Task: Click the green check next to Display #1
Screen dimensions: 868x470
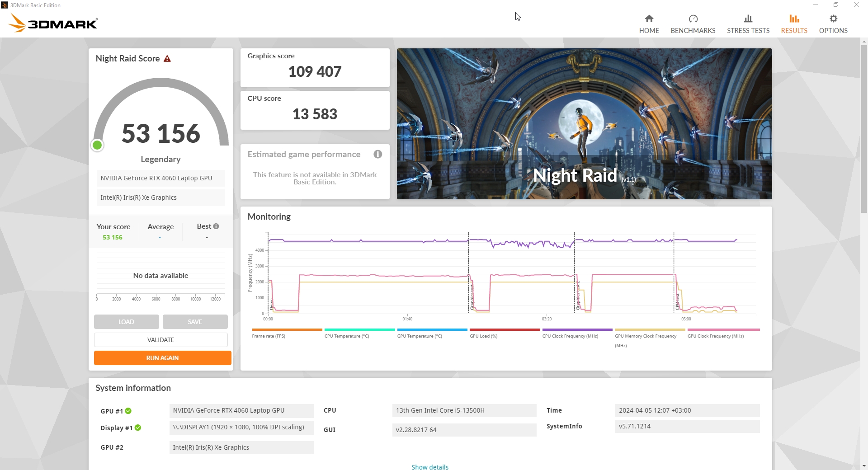Action: [138, 428]
